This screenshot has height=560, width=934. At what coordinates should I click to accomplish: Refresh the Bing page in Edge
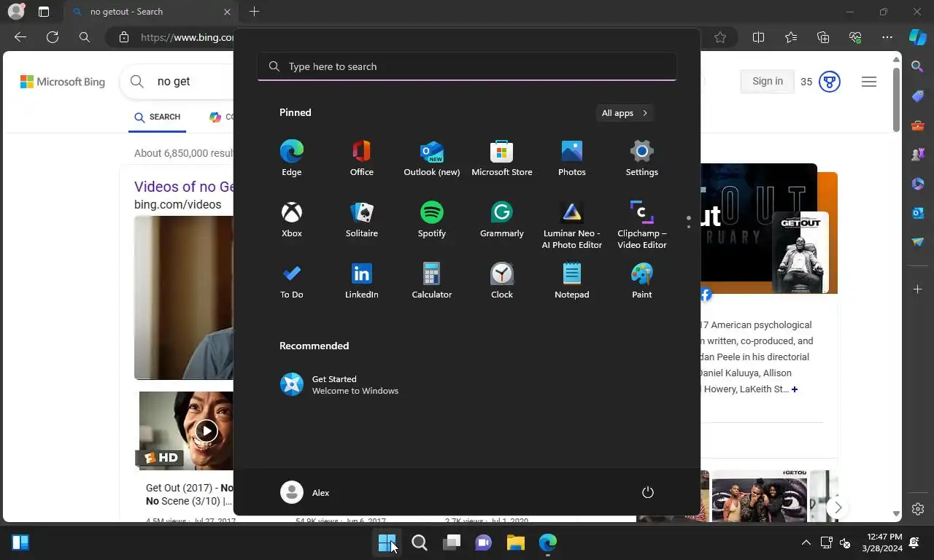(53, 37)
